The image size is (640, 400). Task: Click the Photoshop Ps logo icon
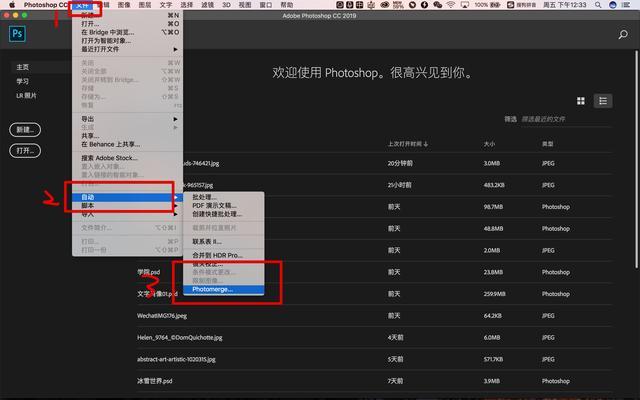click(x=17, y=33)
